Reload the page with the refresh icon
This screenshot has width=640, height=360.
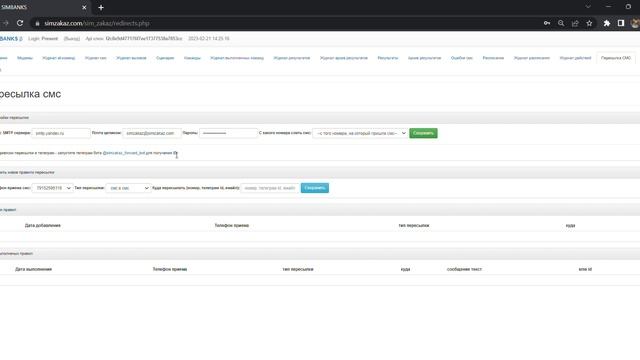(20, 23)
